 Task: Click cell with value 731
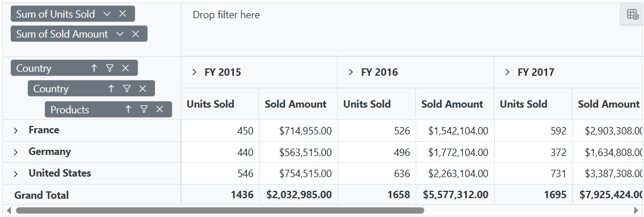[x=533, y=174]
